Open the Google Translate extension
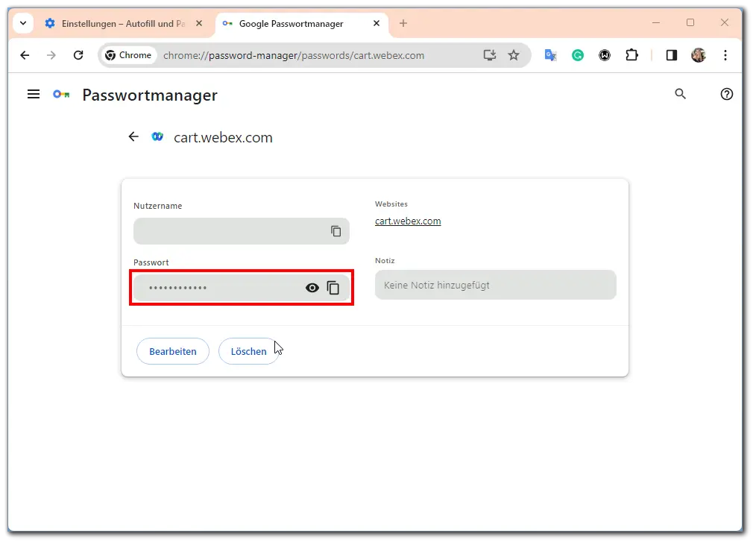756x545 pixels. pyautogui.click(x=550, y=55)
